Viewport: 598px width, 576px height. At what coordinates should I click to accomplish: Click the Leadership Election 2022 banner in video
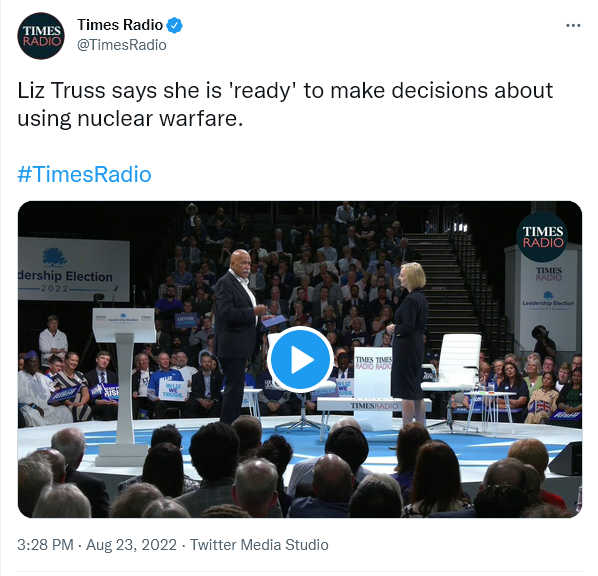[73, 269]
